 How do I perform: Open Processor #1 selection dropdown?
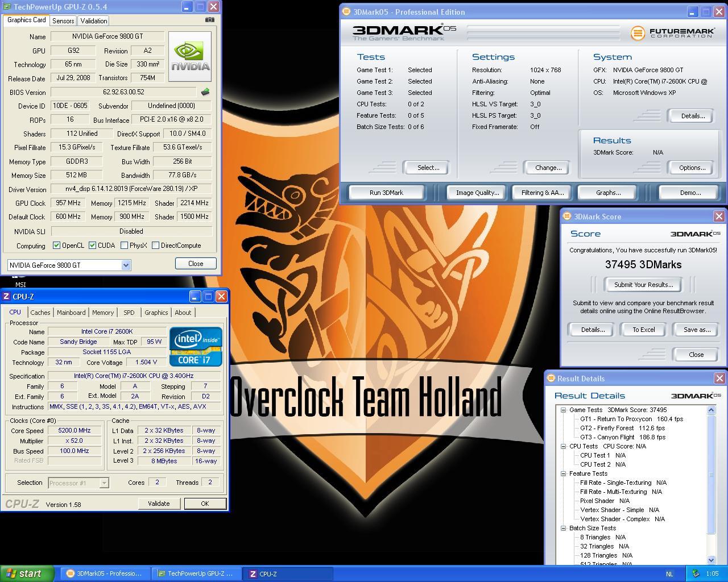tap(104, 483)
